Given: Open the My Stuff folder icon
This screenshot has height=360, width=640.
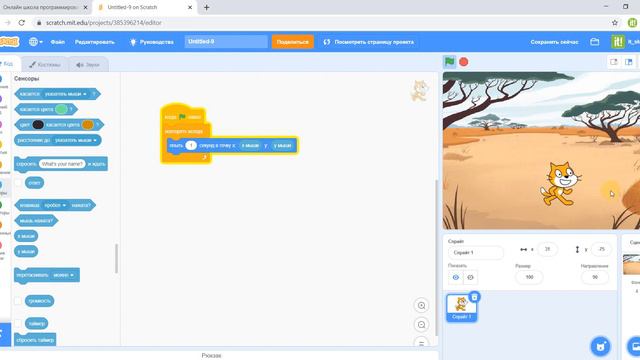Looking at the screenshot, I should click(x=595, y=42).
